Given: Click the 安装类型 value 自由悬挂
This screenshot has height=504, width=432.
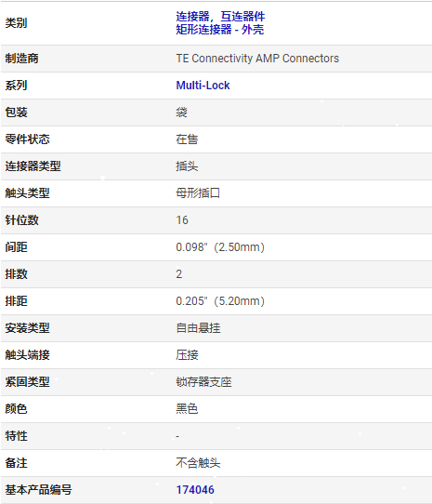Looking at the screenshot, I should coord(198,328).
